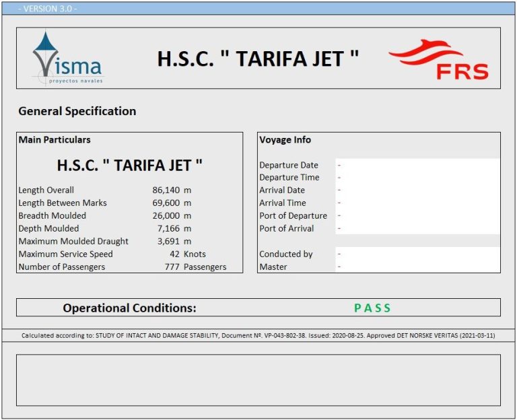Screen dimensions: 517x420
Task: Click the General Specification heading
Action: coord(77,111)
